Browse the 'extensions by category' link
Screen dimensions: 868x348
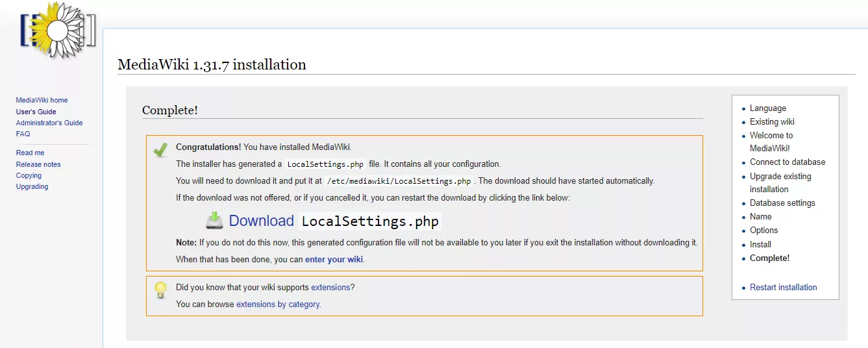point(277,304)
